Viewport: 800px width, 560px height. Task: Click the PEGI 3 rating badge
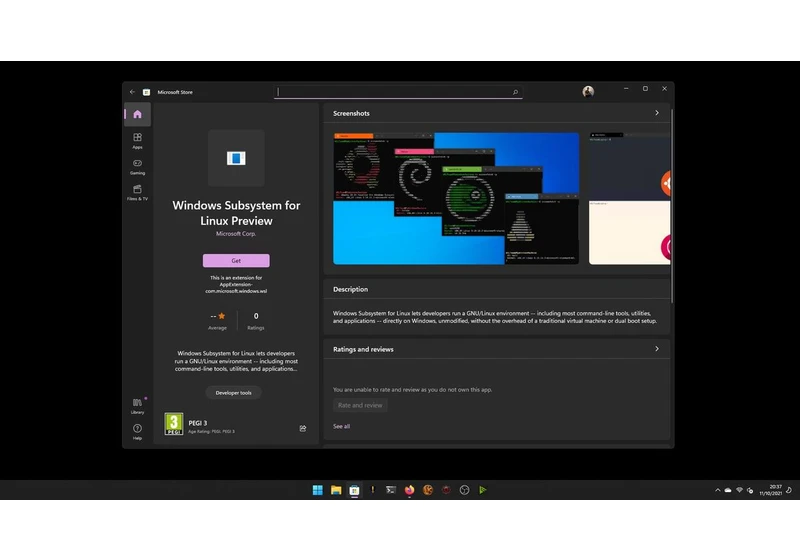pos(173,424)
